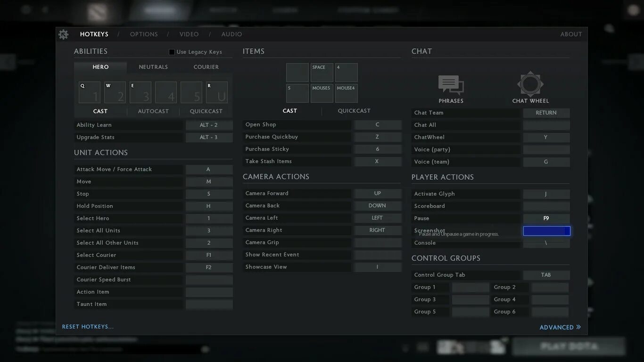Switch to the Hotkeys tab
The height and width of the screenshot is (362, 644).
coord(94,34)
